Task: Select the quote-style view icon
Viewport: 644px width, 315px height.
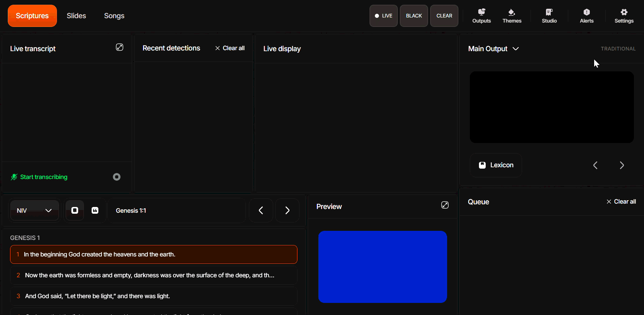Action: (x=95, y=210)
